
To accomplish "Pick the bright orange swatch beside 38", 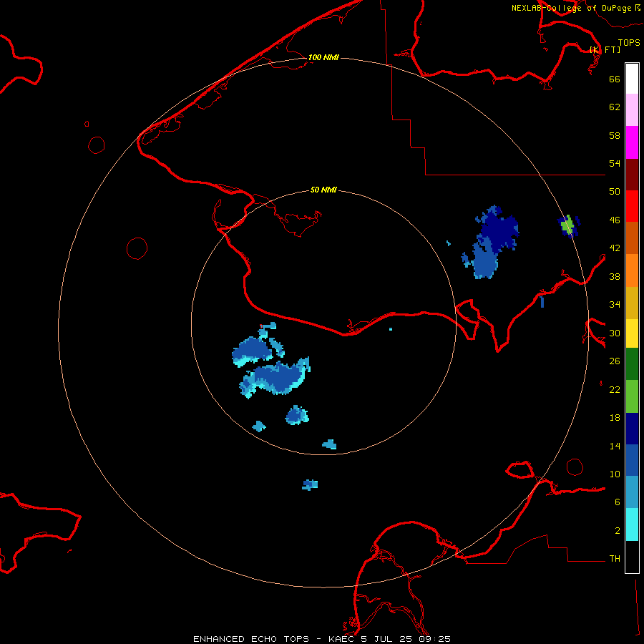I will click(x=632, y=270).
